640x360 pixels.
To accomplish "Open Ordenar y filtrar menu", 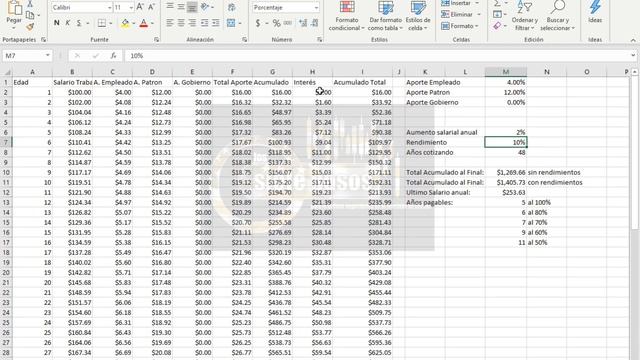I will tap(524, 16).
